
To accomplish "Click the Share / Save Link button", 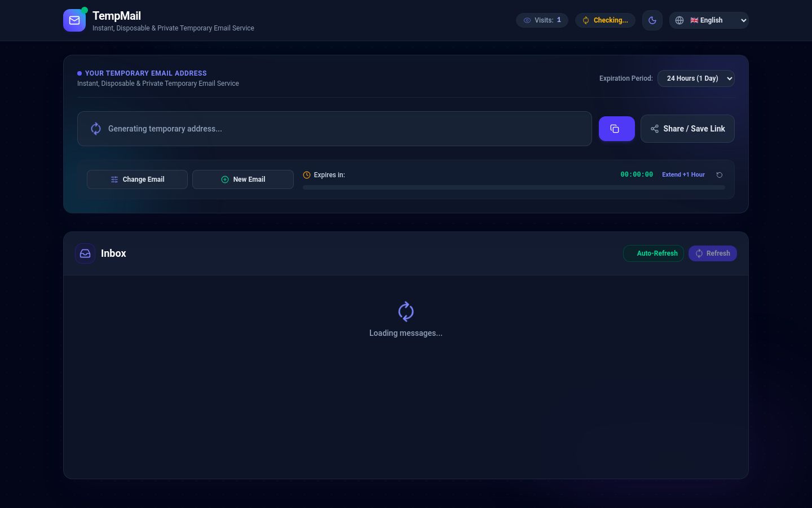I will (687, 129).
